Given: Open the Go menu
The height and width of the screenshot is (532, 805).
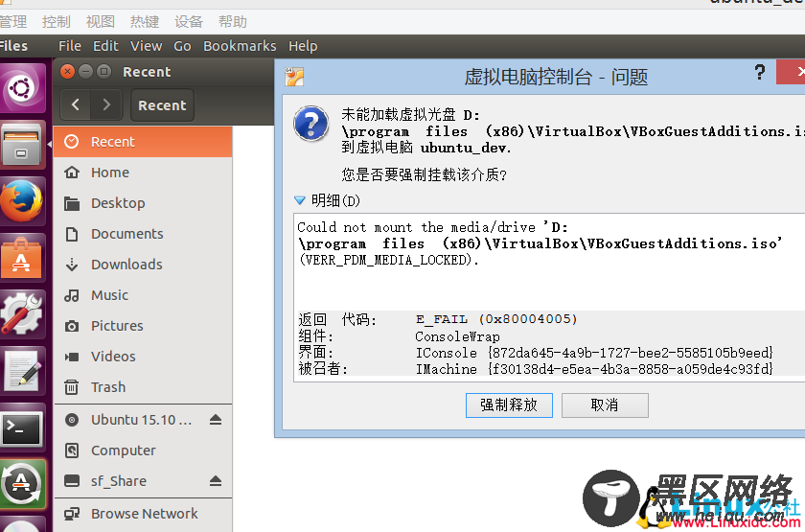Looking at the screenshot, I should (x=182, y=46).
